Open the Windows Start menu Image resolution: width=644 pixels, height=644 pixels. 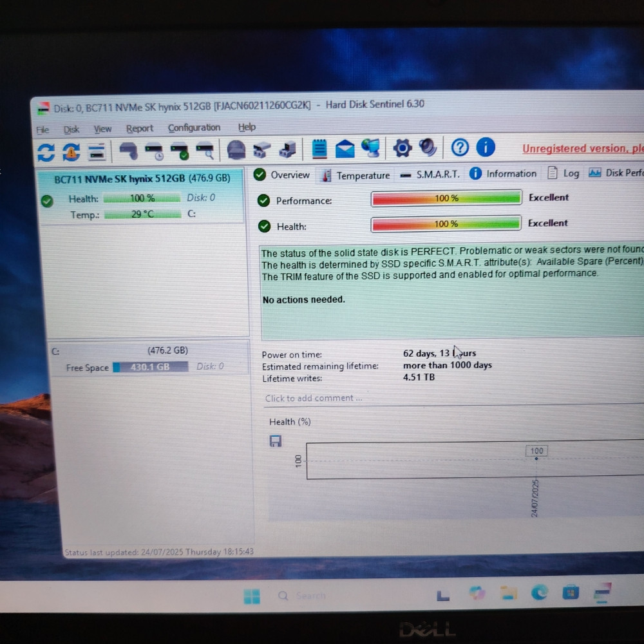click(x=252, y=596)
